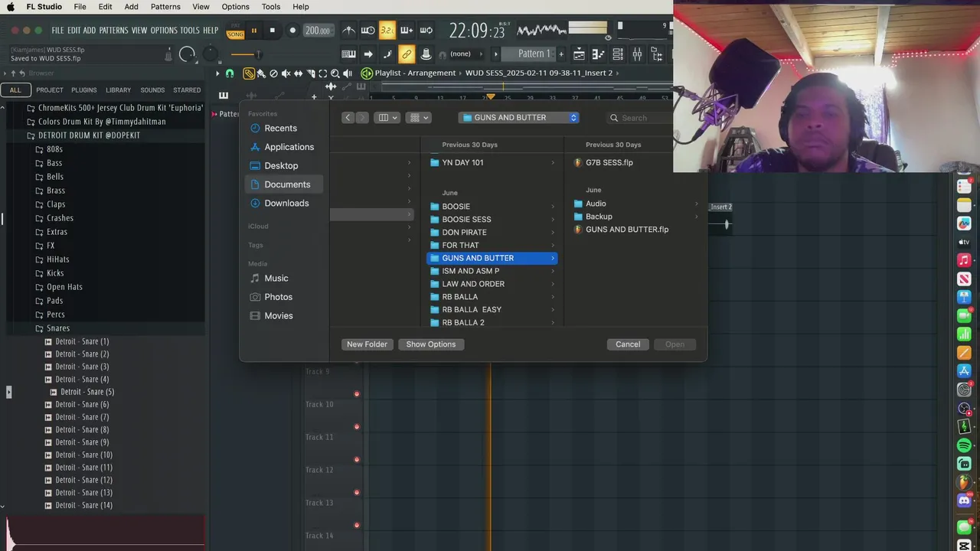Click Cancel in the file dialog
The width and height of the screenshot is (980, 551).
[628, 344]
